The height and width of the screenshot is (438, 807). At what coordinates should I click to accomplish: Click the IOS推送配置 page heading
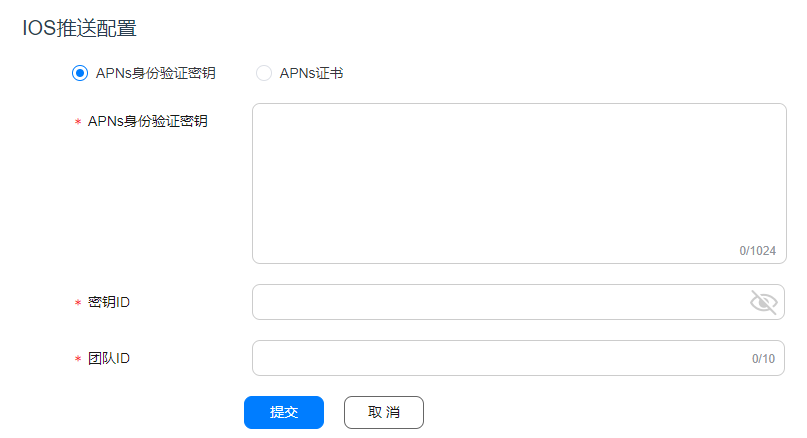tap(79, 28)
